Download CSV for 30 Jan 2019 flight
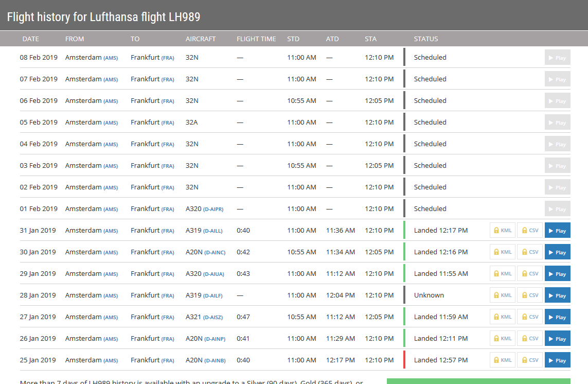Screen dimensions: 588x384 [530, 252]
